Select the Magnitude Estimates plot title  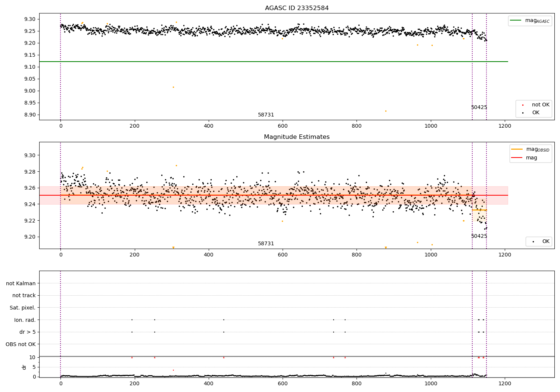tap(297, 137)
